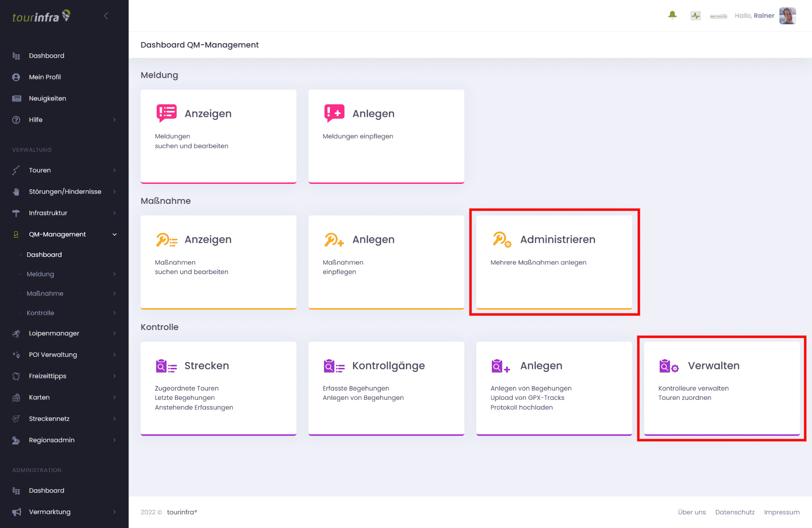Open the Datenschutz footer link

pyautogui.click(x=734, y=512)
